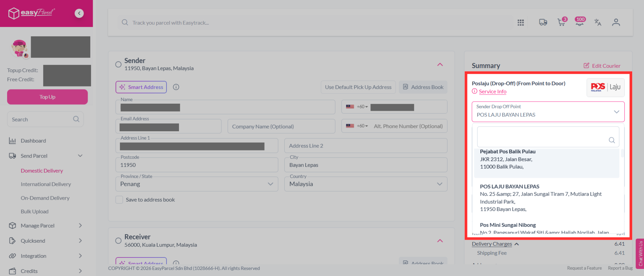Collapse the sidebar with the arrow button
The width and height of the screenshot is (644, 276).
click(x=79, y=13)
